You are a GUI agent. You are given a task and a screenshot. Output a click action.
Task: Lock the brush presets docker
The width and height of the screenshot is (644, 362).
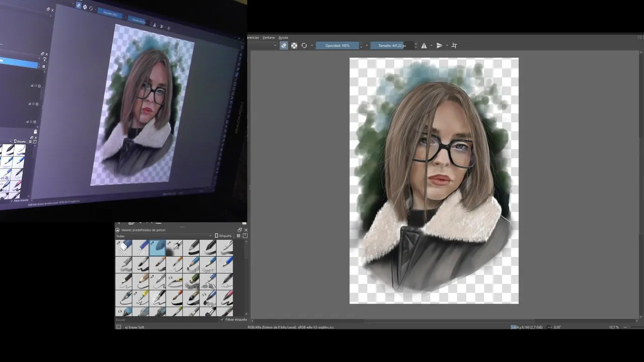[x=118, y=230]
